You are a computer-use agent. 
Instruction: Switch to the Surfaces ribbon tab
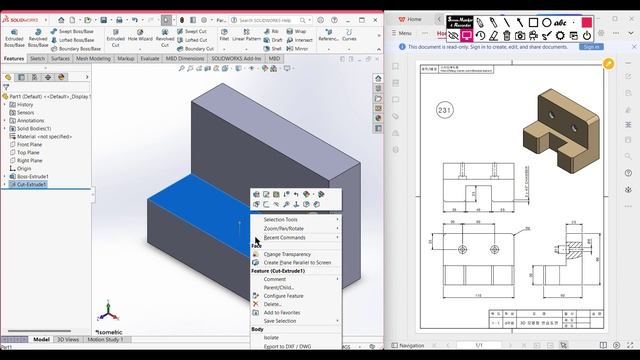coord(60,59)
